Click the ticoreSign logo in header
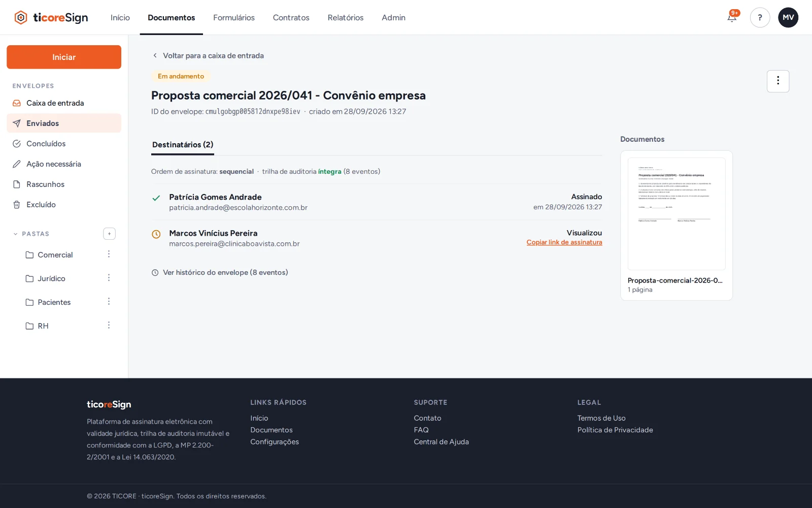The width and height of the screenshot is (812, 508). tap(51, 17)
